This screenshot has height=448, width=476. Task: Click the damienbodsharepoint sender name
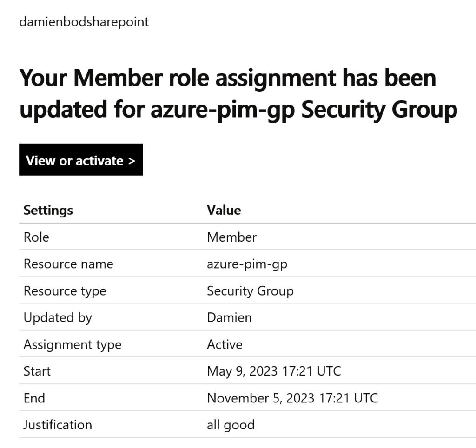click(x=84, y=22)
